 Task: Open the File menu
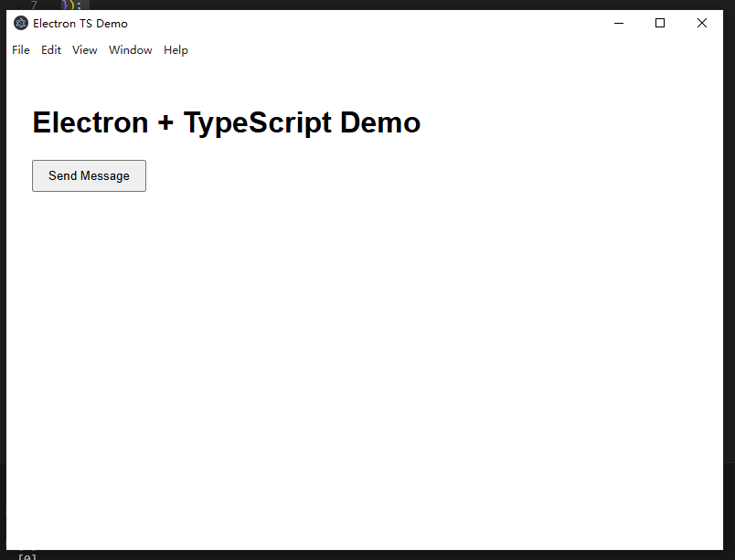[21, 50]
